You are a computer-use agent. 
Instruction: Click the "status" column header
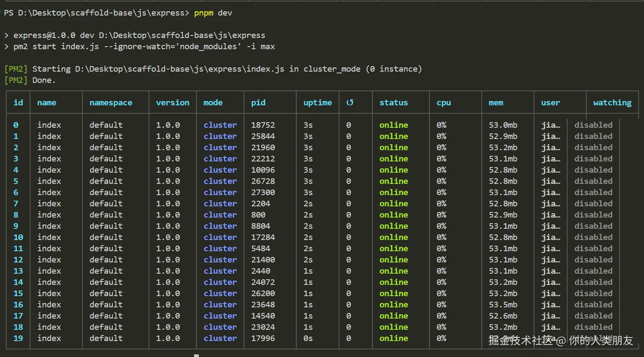[x=393, y=103]
